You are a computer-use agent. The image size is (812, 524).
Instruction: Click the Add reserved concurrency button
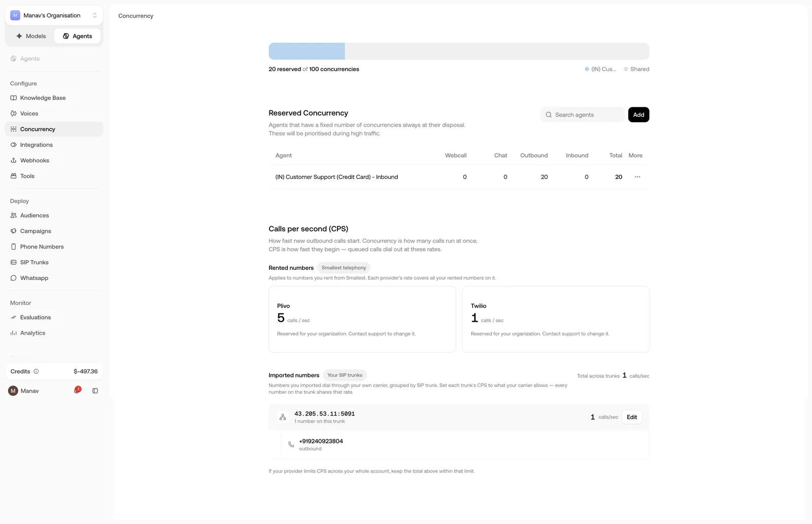(638, 115)
